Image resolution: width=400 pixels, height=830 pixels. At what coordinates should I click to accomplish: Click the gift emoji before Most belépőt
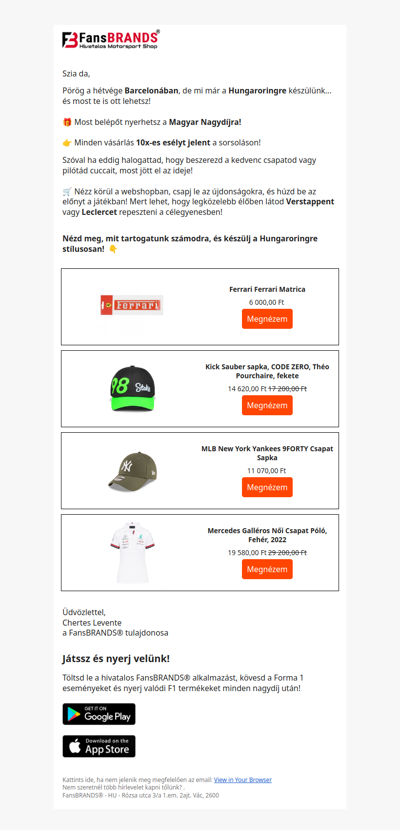67,122
